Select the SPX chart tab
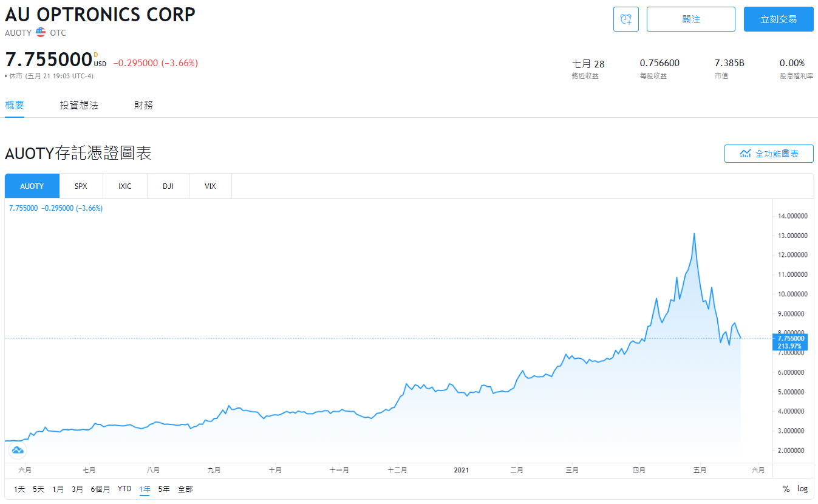This screenshot has width=818, height=504. click(x=81, y=186)
